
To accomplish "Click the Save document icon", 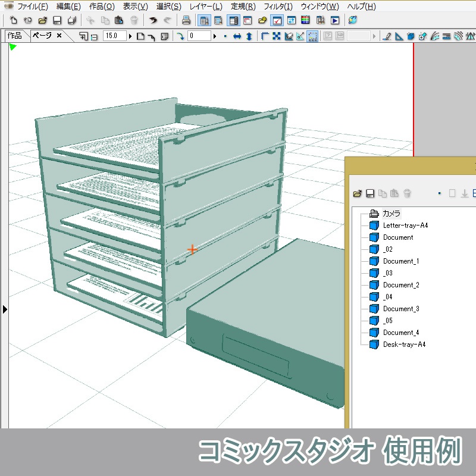I will click(x=57, y=20).
